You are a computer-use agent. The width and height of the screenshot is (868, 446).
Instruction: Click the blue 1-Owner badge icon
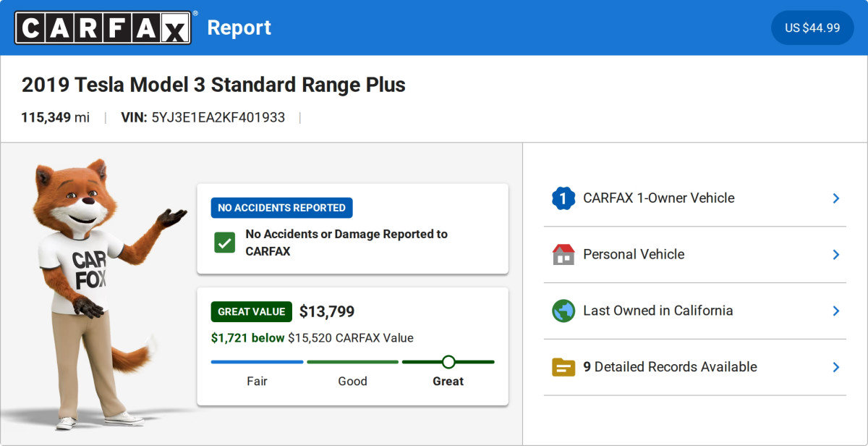click(563, 198)
